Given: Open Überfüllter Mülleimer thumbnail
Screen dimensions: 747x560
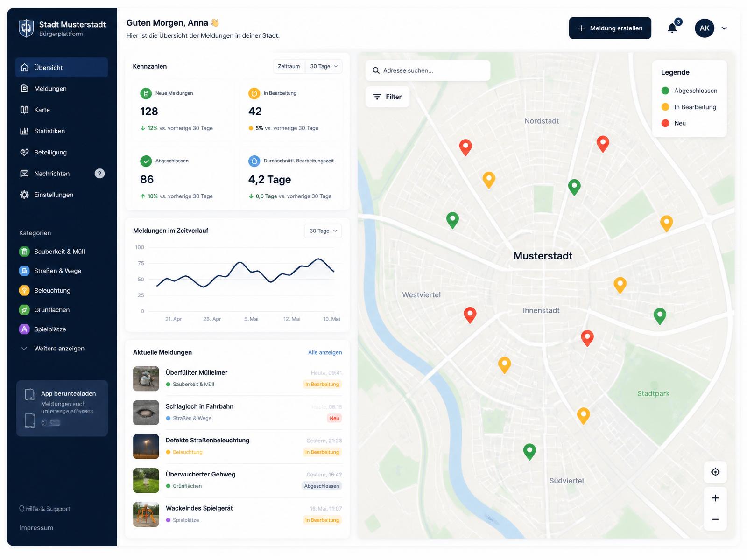Looking at the screenshot, I should [x=146, y=378].
